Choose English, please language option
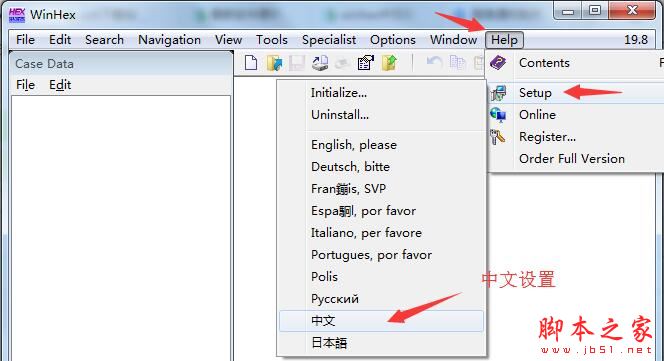 [x=381, y=145]
